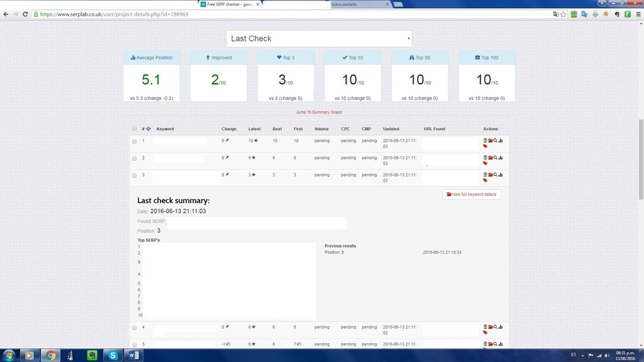
Task: Go back to the previous page
Action: coord(6,14)
